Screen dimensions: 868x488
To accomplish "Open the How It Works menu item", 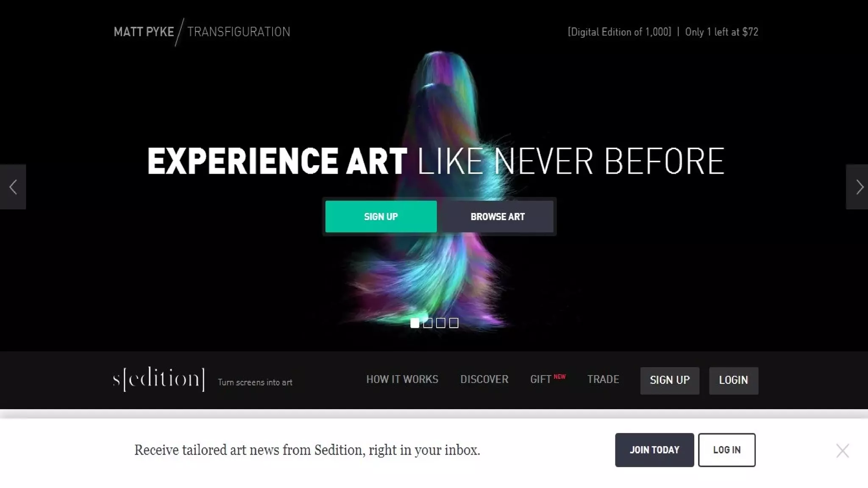I will 402,380.
